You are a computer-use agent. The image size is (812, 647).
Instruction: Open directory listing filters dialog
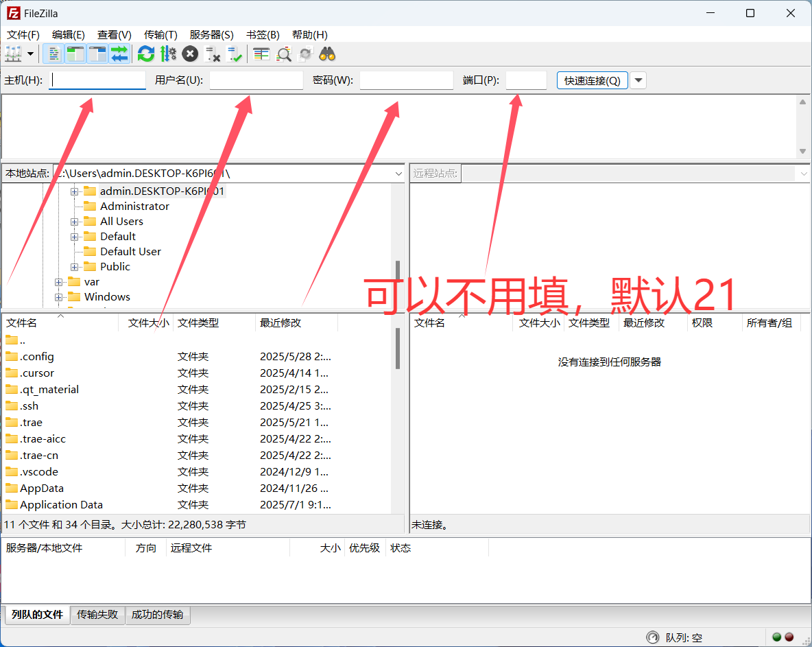[x=261, y=54]
